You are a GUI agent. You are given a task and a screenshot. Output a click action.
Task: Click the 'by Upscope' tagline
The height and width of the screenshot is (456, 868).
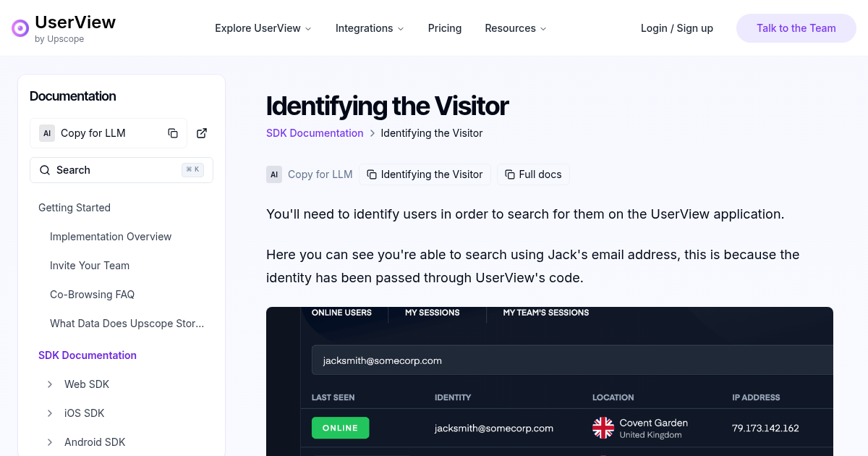coord(59,39)
